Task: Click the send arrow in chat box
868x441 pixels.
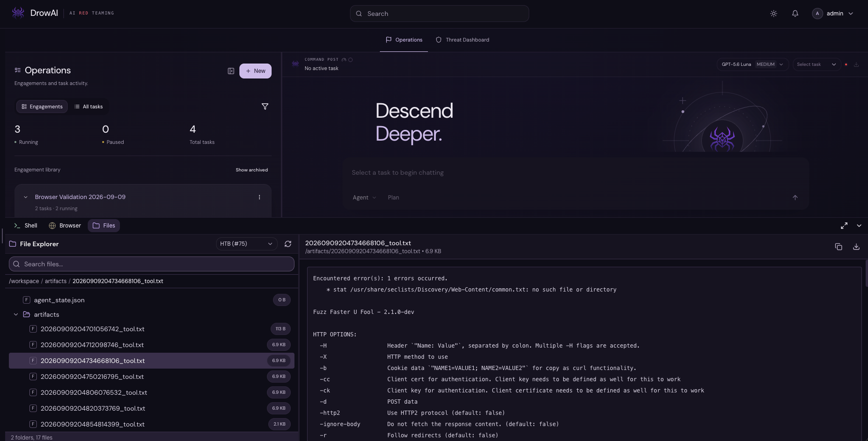Action: click(x=795, y=198)
